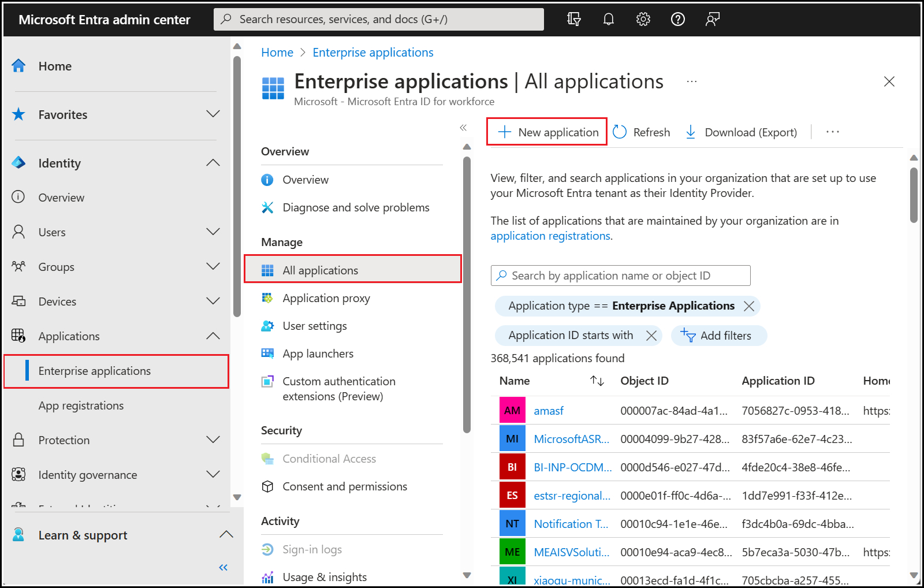The image size is (924, 588).
Task: Click the notifications bell icon
Action: pyautogui.click(x=608, y=20)
